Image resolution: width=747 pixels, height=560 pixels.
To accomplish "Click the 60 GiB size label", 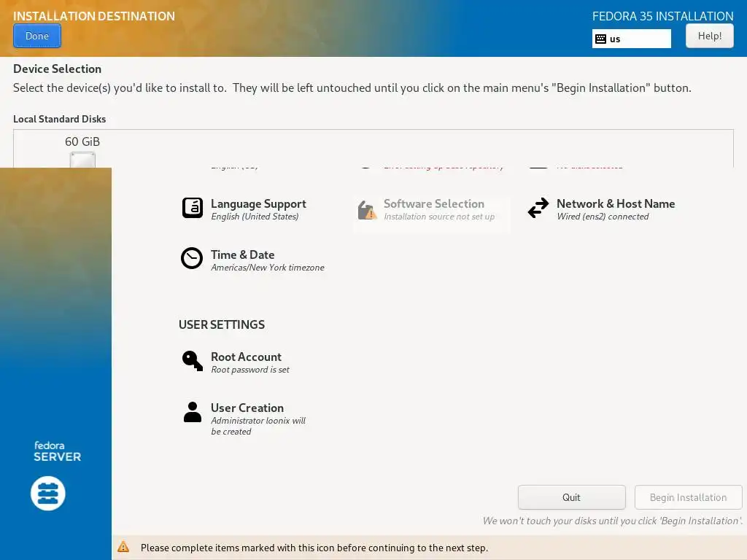I will [82, 142].
